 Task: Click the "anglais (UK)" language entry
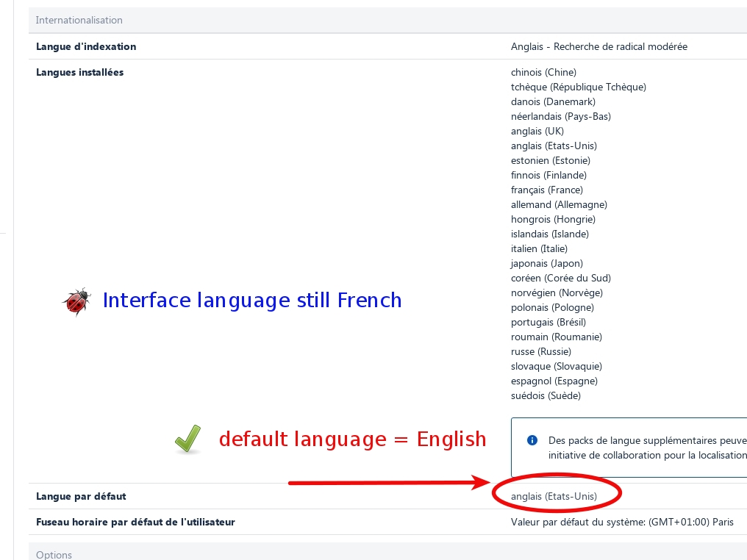tap(537, 132)
